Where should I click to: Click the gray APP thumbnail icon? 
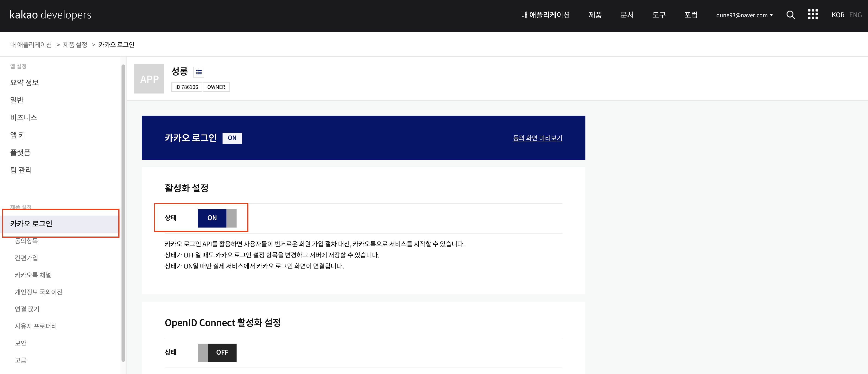point(149,79)
